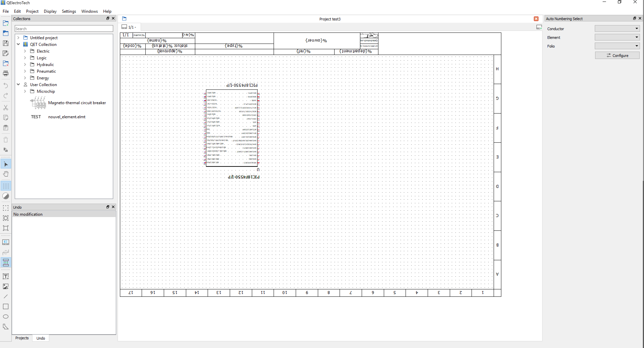The height and width of the screenshot is (348, 644).
Task: Click the collections Search field
Action: point(64,29)
